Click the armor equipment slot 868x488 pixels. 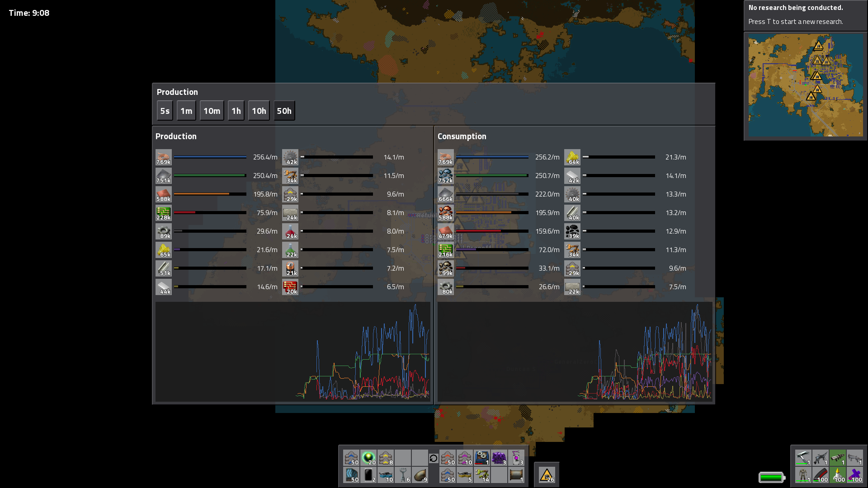(803, 475)
